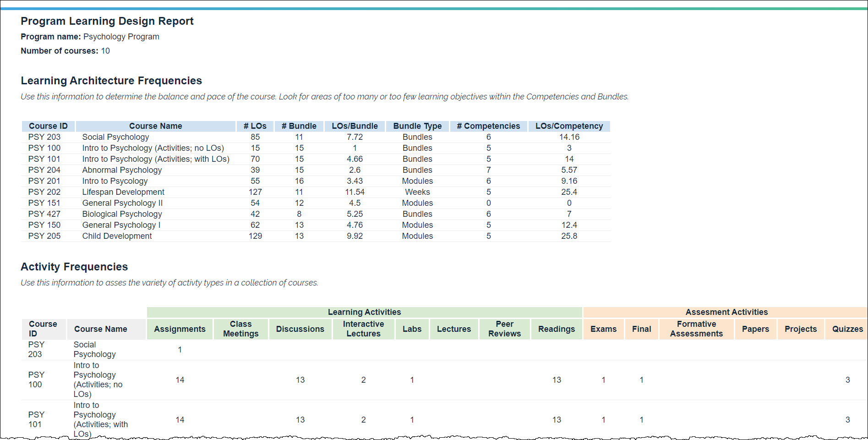Click the '# LOs' column header
Screen dimensions: 868x440
(x=255, y=126)
